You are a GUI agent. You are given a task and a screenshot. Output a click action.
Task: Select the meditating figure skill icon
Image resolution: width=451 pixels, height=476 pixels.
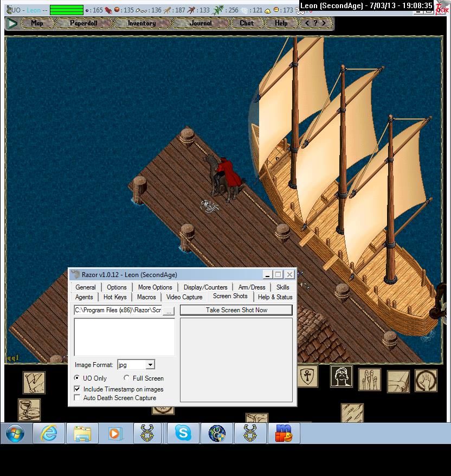pos(342,376)
